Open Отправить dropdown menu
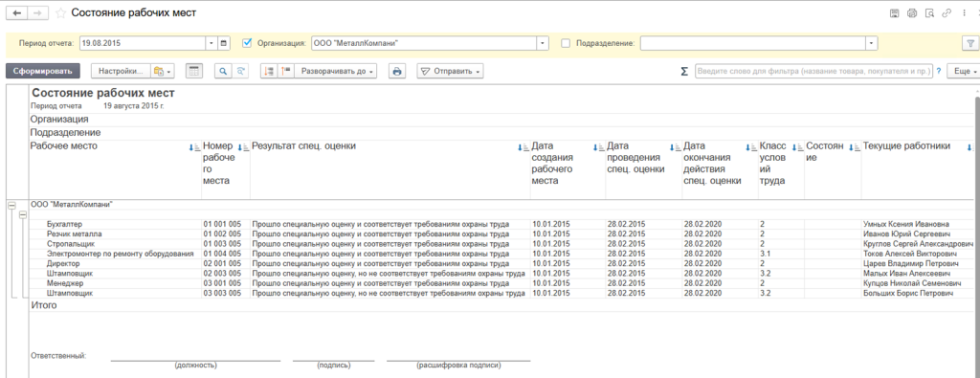 tap(450, 71)
